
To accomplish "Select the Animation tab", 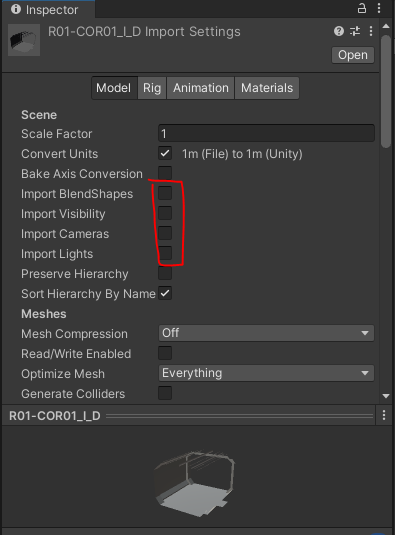I will pyautogui.click(x=201, y=88).
